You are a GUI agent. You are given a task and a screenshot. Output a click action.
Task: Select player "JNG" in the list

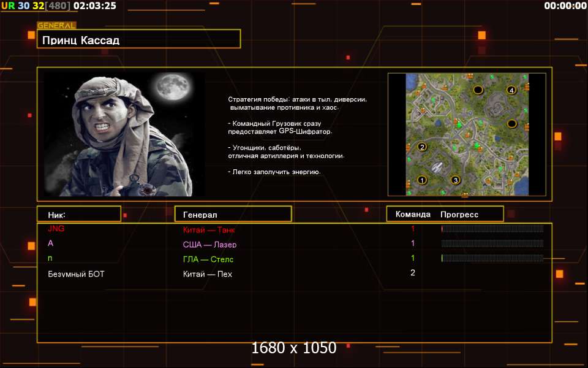point(56,229)
